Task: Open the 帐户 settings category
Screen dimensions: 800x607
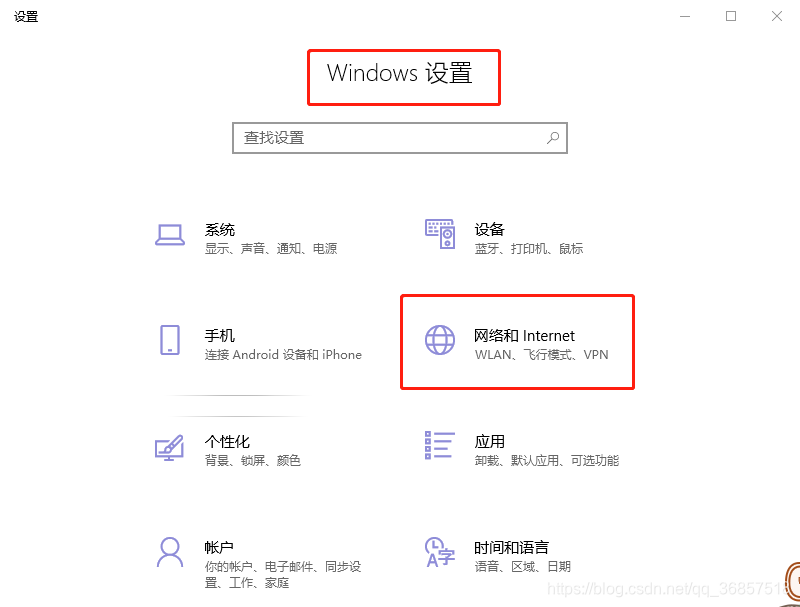Action: click(219, 547)
